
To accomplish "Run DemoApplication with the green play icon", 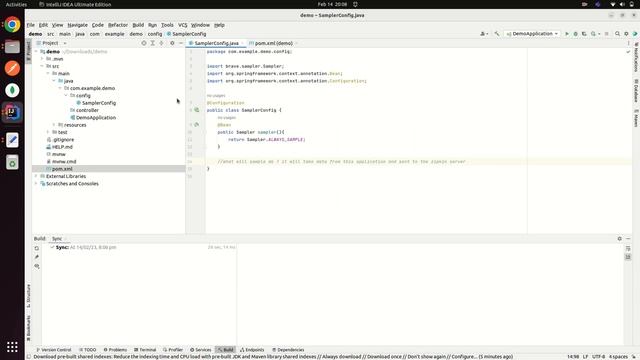I will (567, 34).
